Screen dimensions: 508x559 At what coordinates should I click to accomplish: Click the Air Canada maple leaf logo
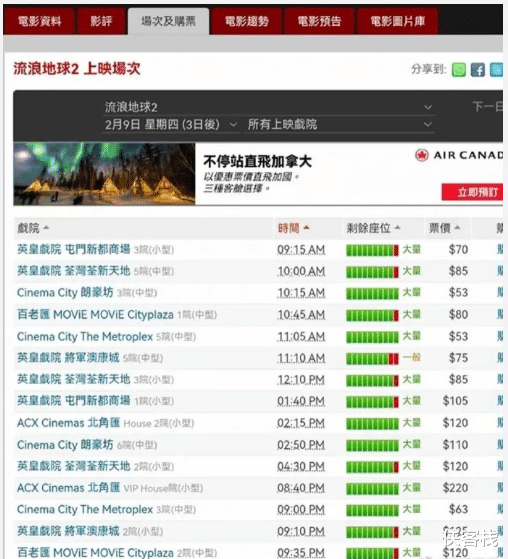(422, 155)
